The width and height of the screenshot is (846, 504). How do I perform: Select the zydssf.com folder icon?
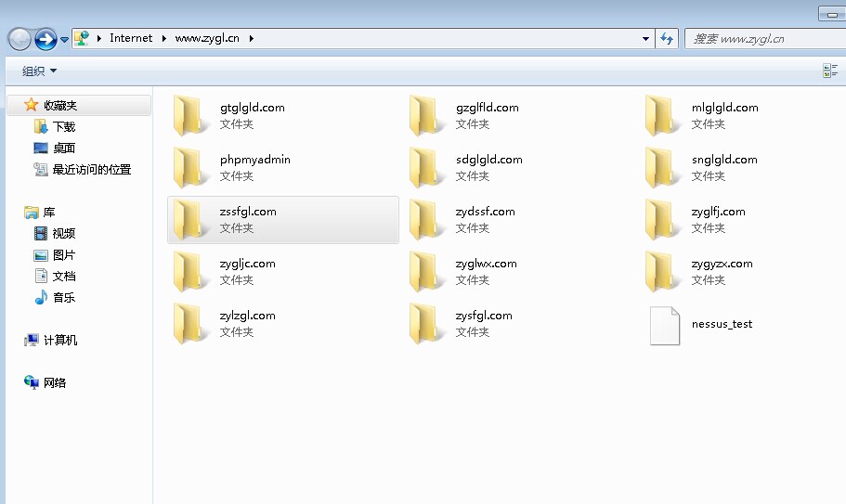[425, 219]
